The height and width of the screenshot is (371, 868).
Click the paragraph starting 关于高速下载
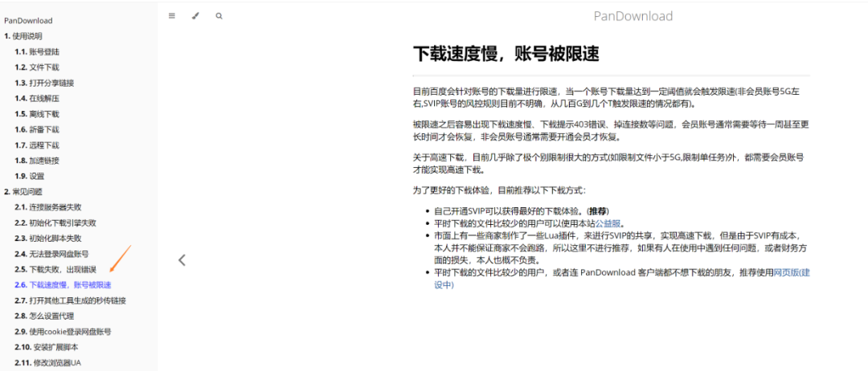[x=609, y=163]
